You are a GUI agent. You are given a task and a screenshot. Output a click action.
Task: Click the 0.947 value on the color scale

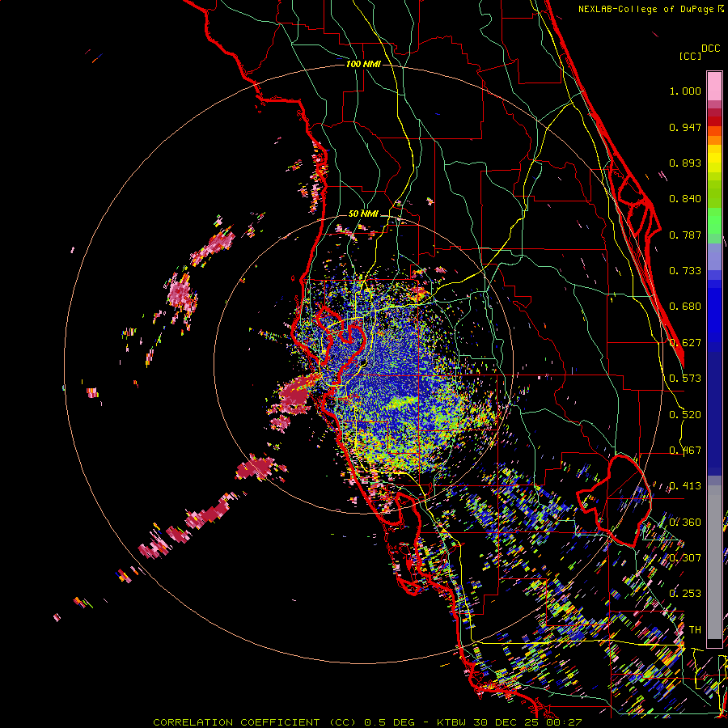[x=685, y=127]
